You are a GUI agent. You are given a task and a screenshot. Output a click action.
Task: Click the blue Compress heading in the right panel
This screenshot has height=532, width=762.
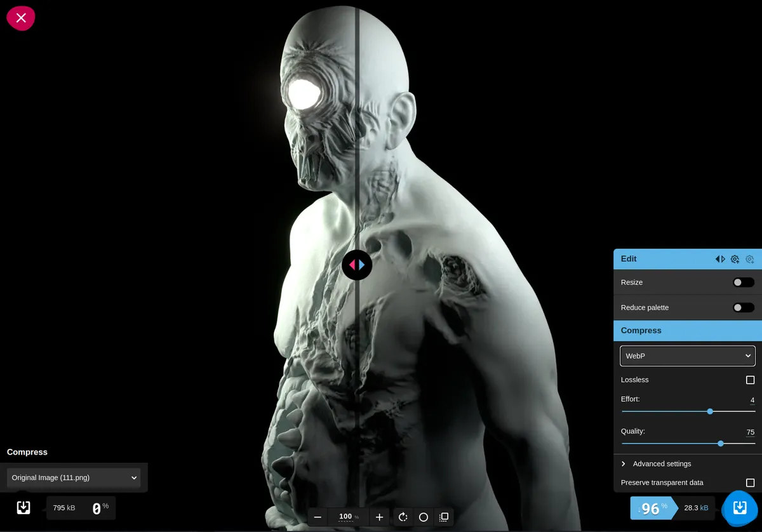[641, 331]
